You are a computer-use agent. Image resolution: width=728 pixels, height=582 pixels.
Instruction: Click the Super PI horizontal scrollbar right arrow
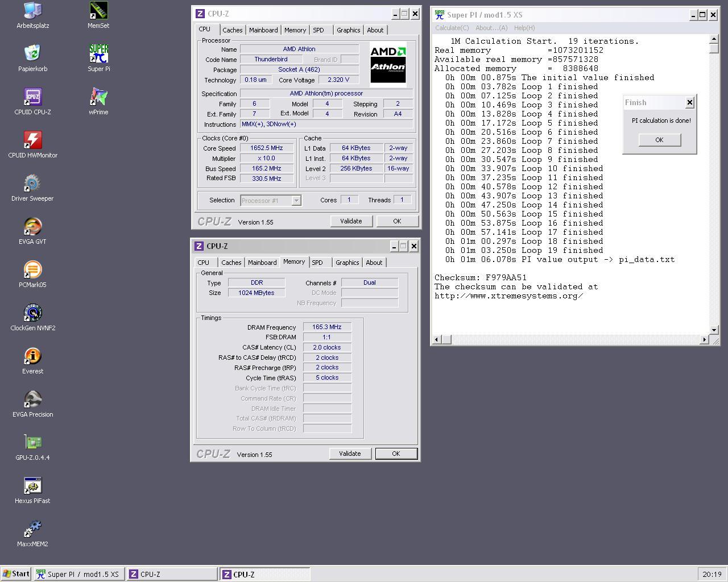point(704,340)
